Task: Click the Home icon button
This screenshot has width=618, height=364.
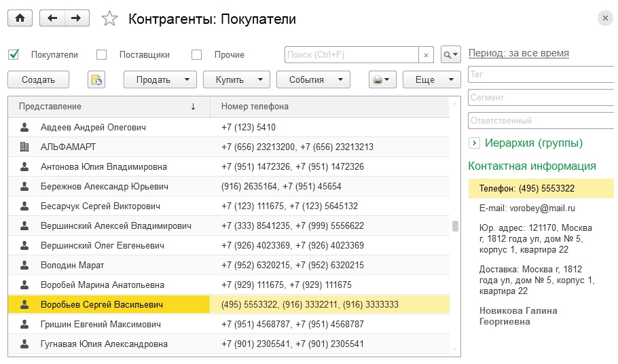Action: [20, 18]
